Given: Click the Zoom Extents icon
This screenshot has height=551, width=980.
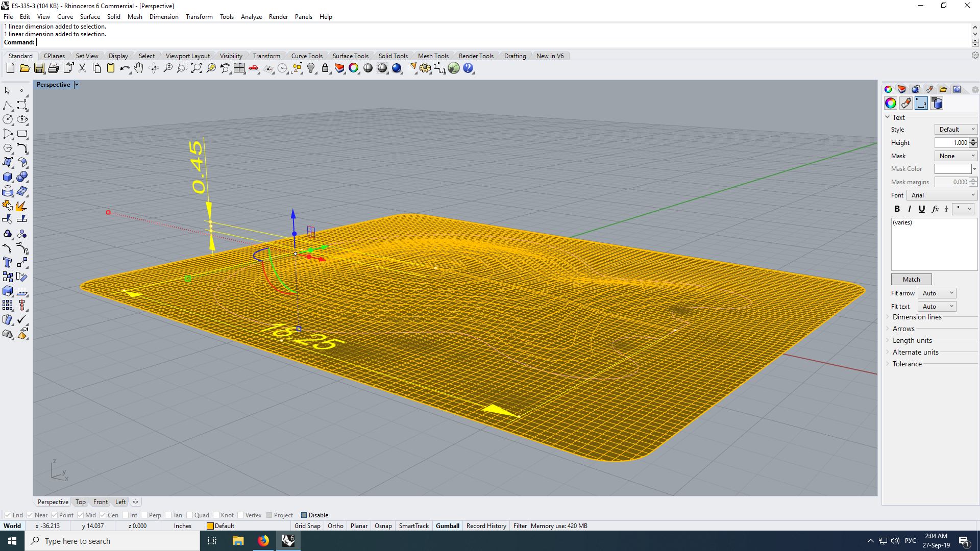Looking at the screenshot, I should click(197, 68).
